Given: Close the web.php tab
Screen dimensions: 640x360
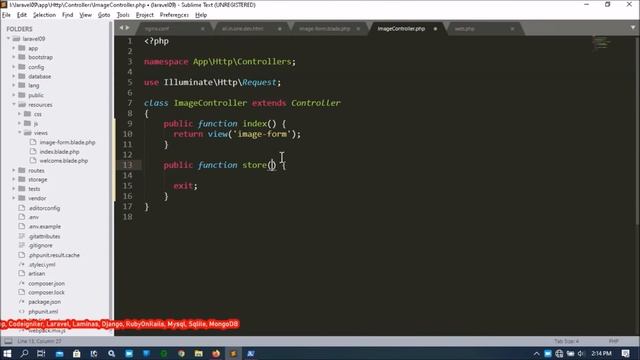Looking at the screenshot, I should pyautogui.click(x=512, y=29).
